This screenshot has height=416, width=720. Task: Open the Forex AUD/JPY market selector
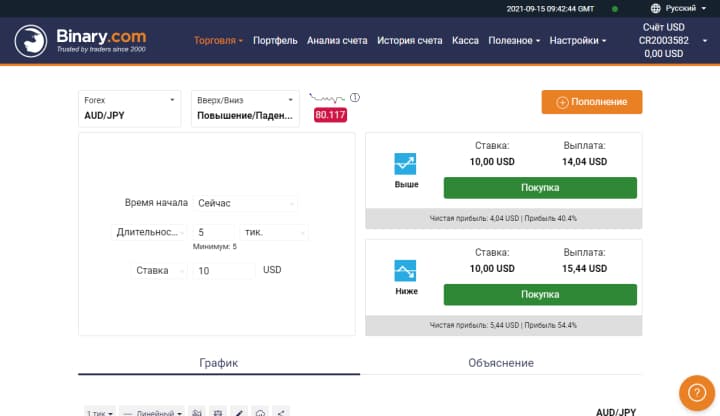(x=129, y=108)
